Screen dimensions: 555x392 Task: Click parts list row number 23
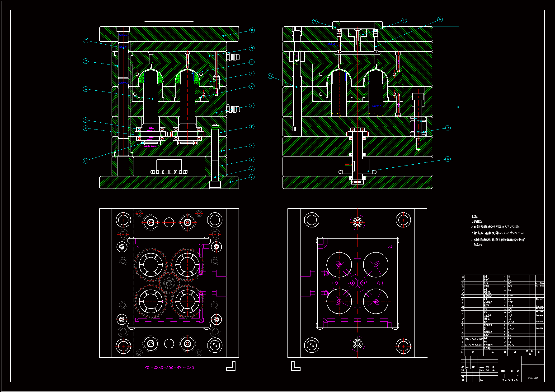coord(463,277)
